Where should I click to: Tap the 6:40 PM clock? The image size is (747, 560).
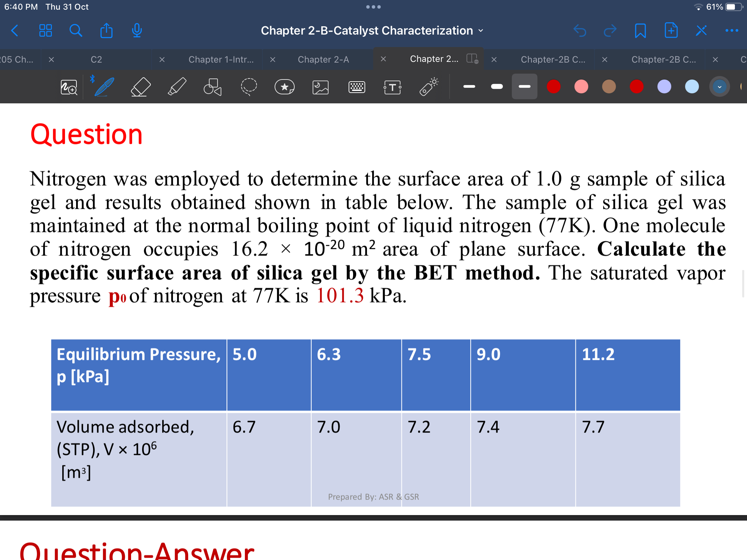coord(21,7)
